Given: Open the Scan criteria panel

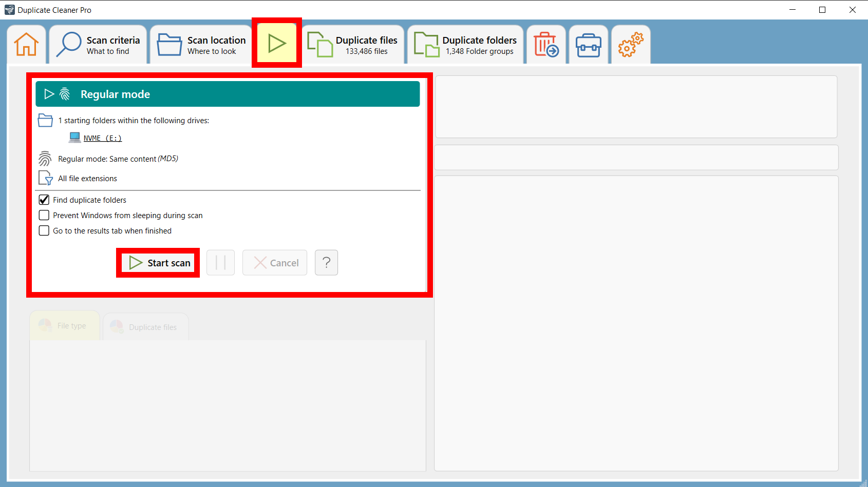Looking at the screenshot, I should 98,44.
